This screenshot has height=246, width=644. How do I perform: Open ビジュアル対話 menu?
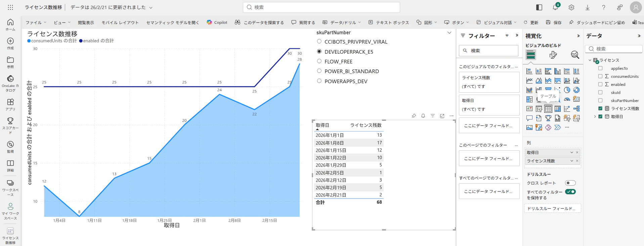[x=497, y=22]
